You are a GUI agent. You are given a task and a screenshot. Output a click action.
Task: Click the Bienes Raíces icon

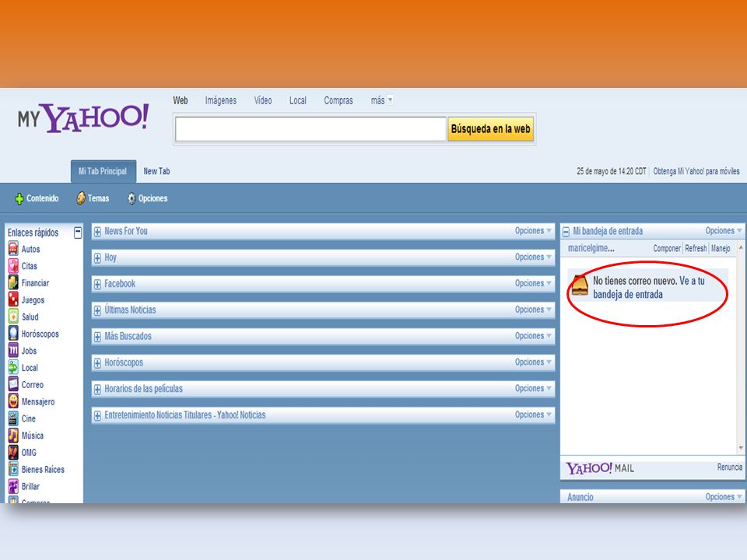point(13,469)
